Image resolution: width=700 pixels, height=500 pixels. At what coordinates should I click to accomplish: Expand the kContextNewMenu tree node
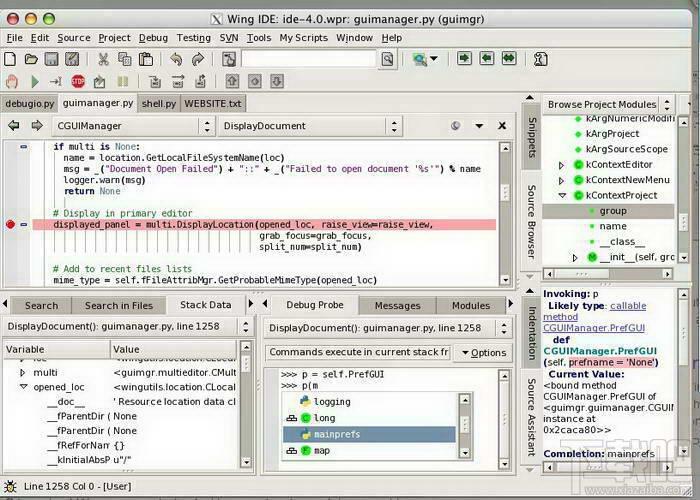click(x=562, y=180)
